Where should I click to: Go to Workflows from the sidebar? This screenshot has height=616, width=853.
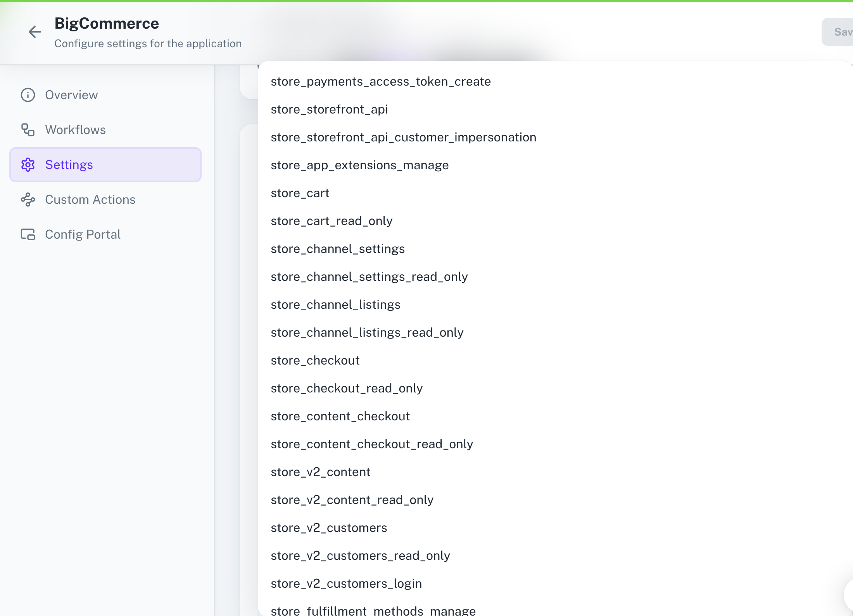(76, 130)
